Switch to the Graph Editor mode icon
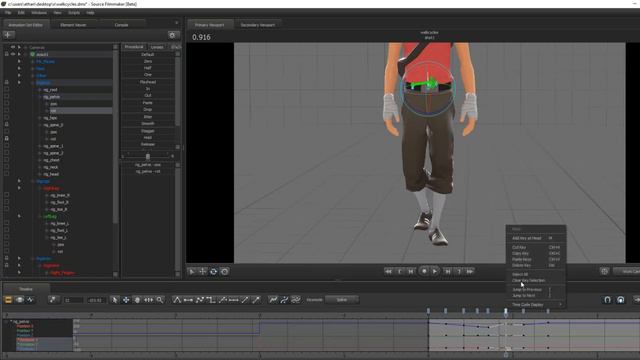The image size is (640, 360). coord(30,300)
